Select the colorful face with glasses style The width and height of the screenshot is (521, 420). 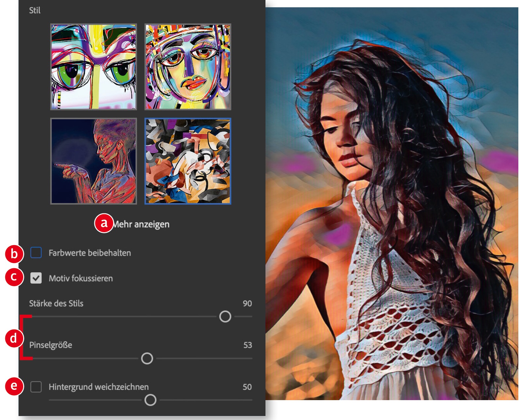188,67
